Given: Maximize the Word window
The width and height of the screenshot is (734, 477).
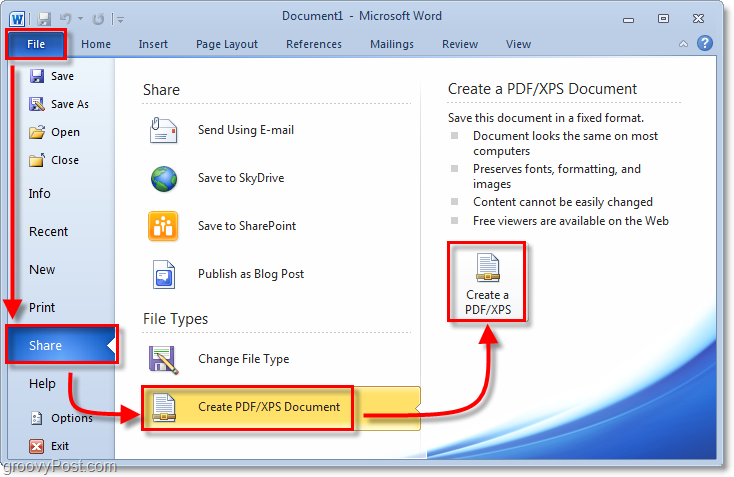Looking at the screenshot, I should pyautogui.click(x=663, y=19).
